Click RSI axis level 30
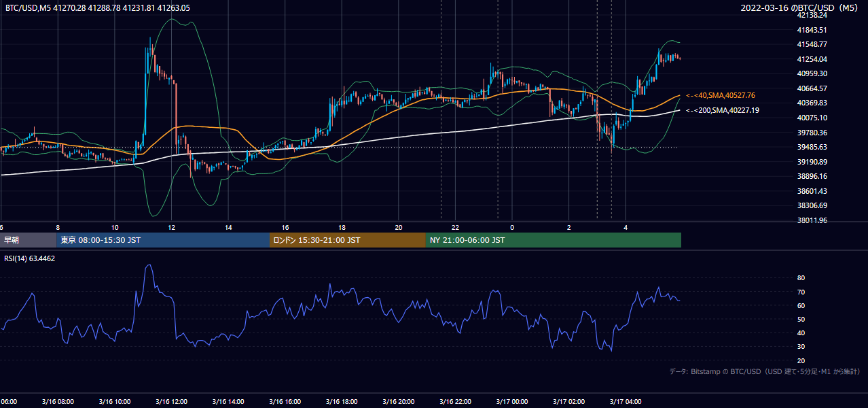The width and height of the screenshot is (868, 408). coord(801,347)
